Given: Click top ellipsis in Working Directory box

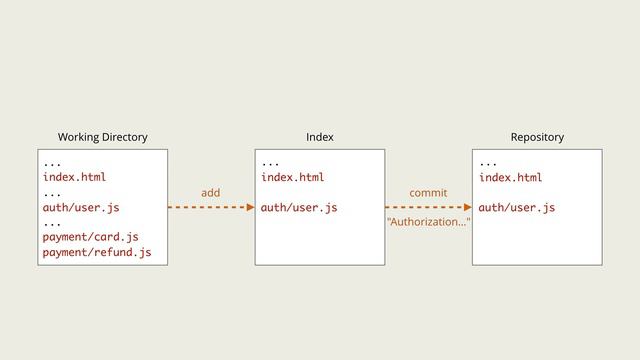Looking at the screenshot, I should point(52,165).
